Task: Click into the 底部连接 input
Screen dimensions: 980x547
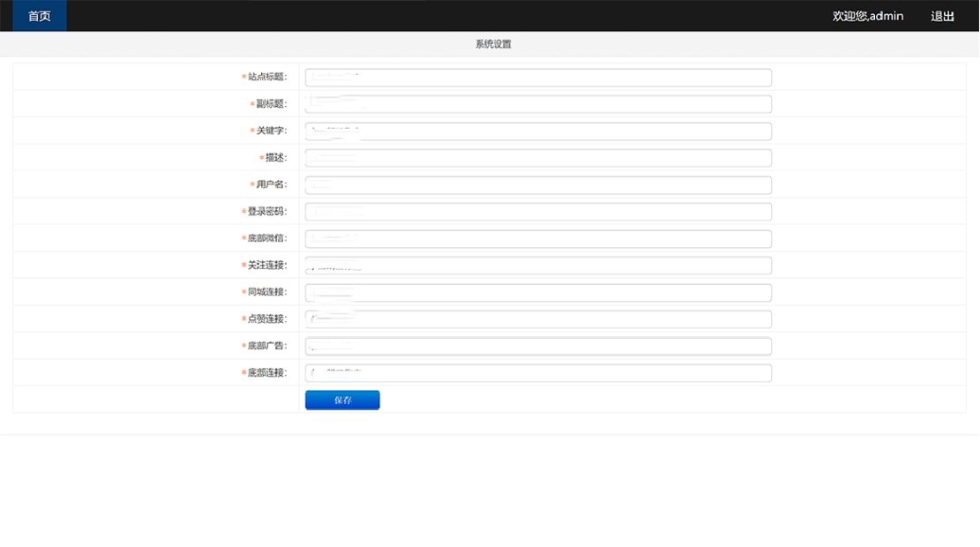Action: point(538,373)
